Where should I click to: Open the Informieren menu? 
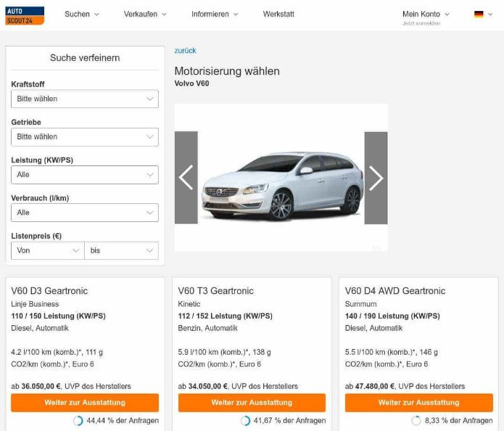click(215, 15)
